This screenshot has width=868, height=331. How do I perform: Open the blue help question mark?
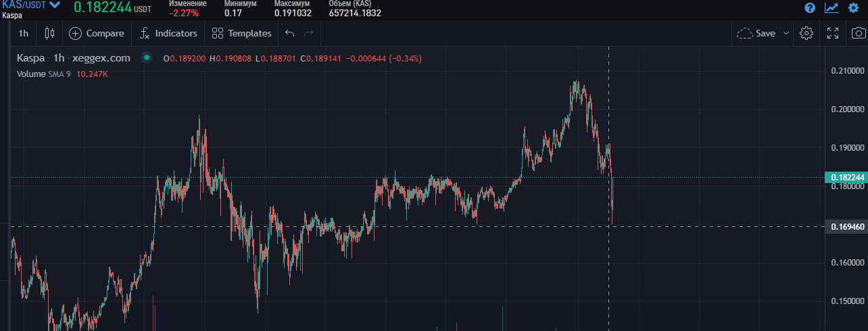810,8
